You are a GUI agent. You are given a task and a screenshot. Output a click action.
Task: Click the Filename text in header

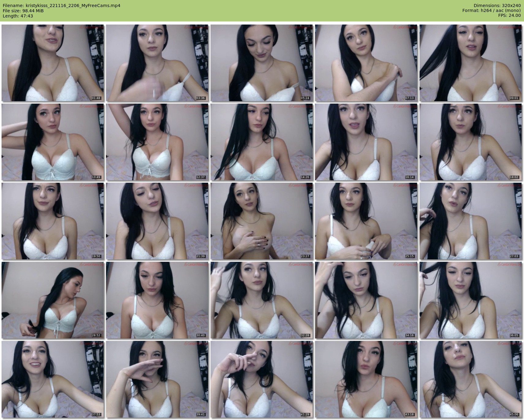(x=61, y=6)
